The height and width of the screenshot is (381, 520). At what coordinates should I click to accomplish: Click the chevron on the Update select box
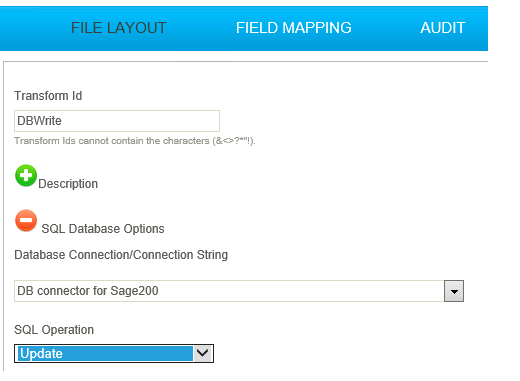click(x=203, y=353)
